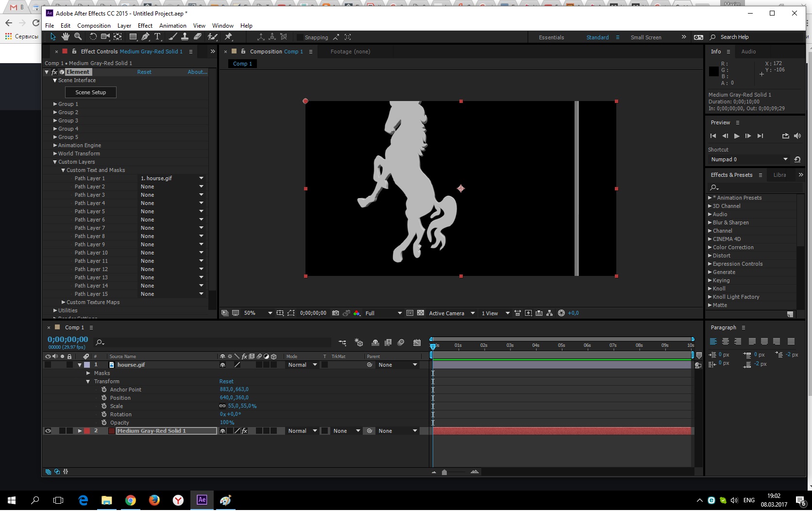Open the Full resolution dropdown
This screenshot has height=511, width=812.
click(384, 313)
